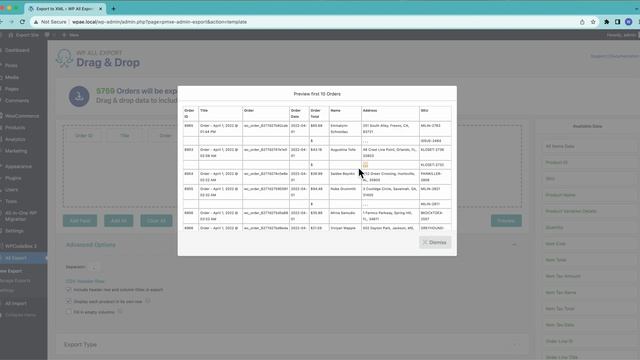Toggle Include header row and column titles checkbox

pyautogui.click(x=69, y=289)
